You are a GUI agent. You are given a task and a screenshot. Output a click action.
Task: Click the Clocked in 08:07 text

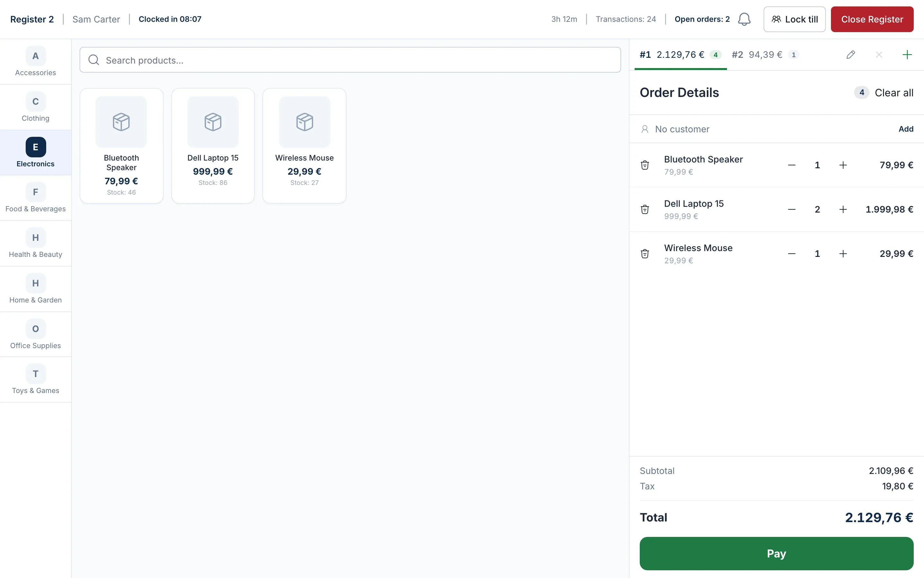click(170, 19)
